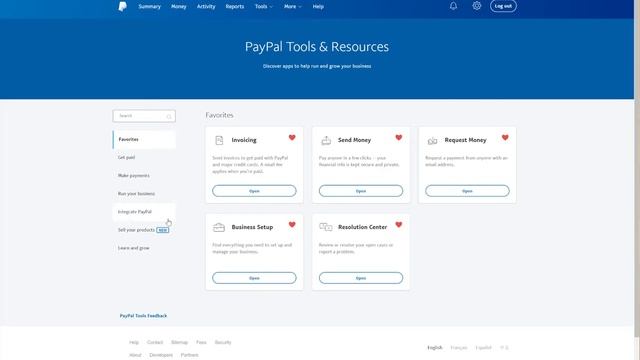Screen dimensions: 640x360
Task: Open the Activity menu item
Action: [206, 7]
